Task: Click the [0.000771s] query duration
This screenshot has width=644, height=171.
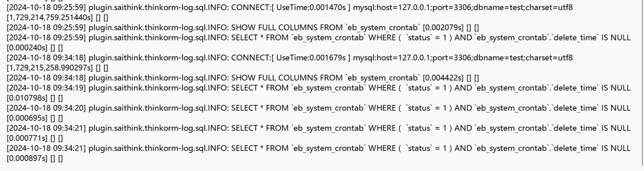Action: click(27, 138)
